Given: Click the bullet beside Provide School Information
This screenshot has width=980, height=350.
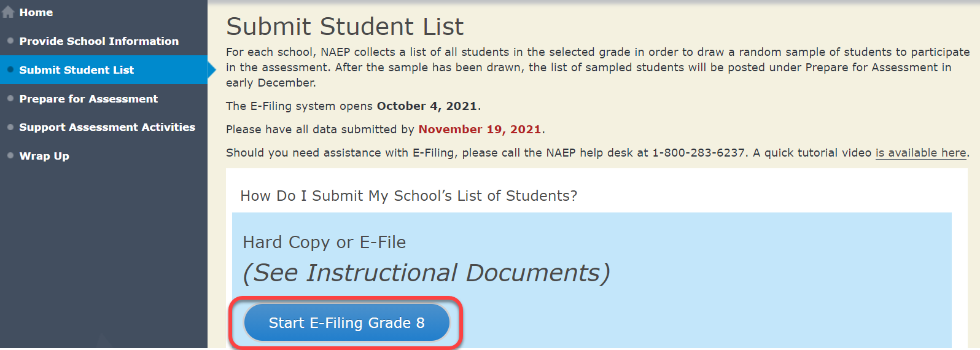Looking at the screenshot, I should pos(10,41).
